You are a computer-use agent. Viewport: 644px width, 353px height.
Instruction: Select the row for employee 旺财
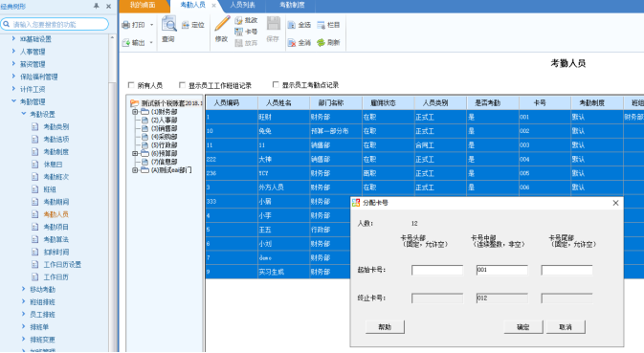[425, 117]
